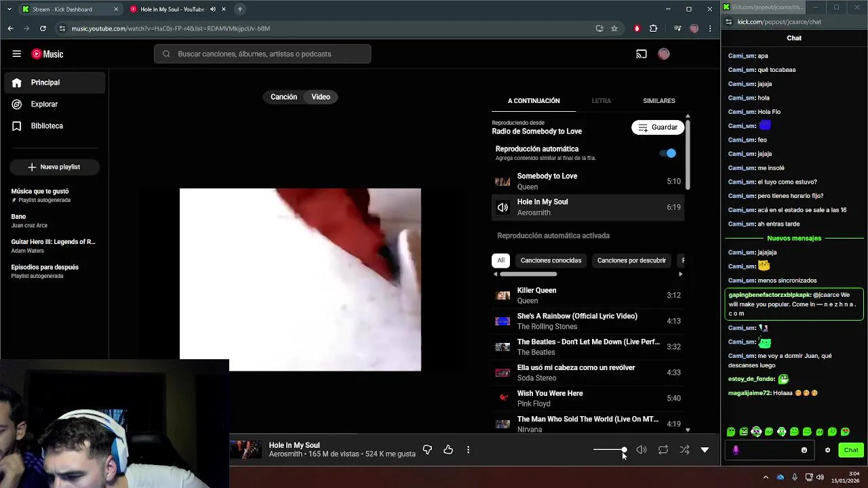
Task: Play She's A Rainbow (Official Lyric Video)
Action: click(x=588, y=321)
